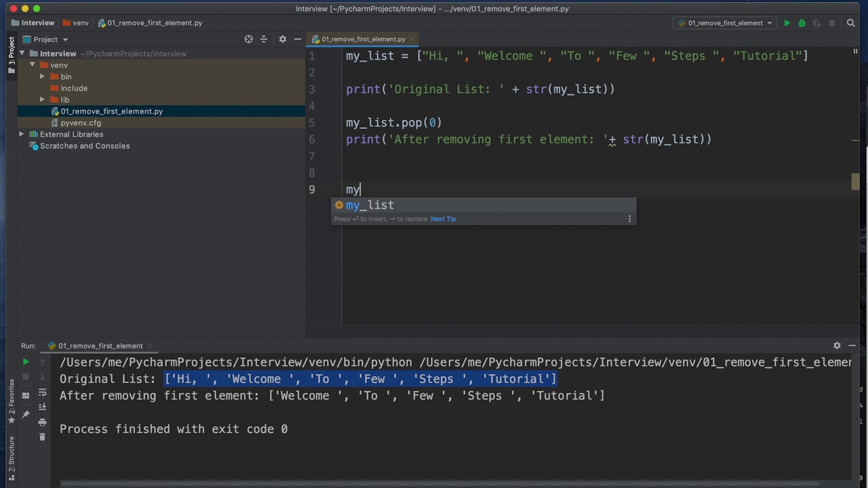Open the run configuration dropdown
The height and width of the screenshot is (488, 868).
[724, 23]
